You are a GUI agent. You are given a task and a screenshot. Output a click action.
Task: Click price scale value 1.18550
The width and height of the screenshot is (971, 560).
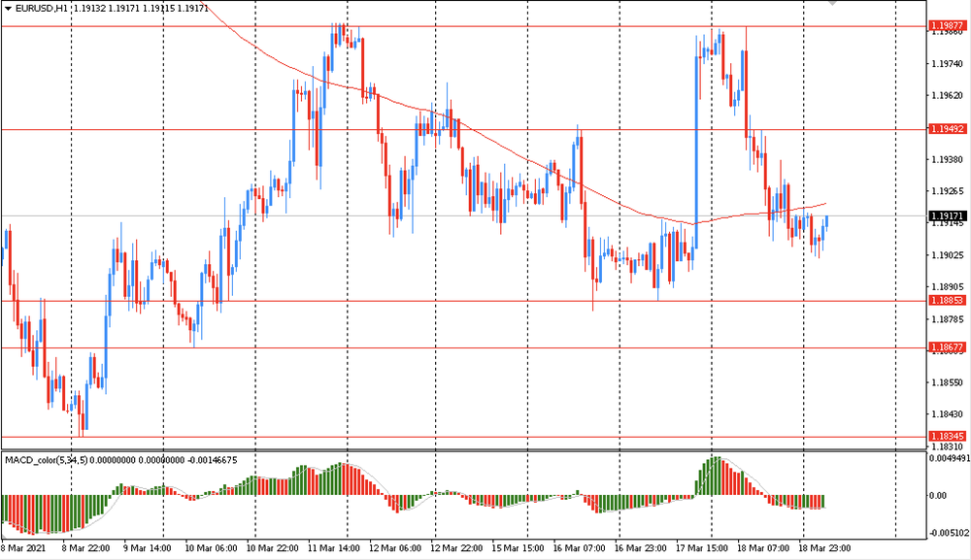(948, 382)
